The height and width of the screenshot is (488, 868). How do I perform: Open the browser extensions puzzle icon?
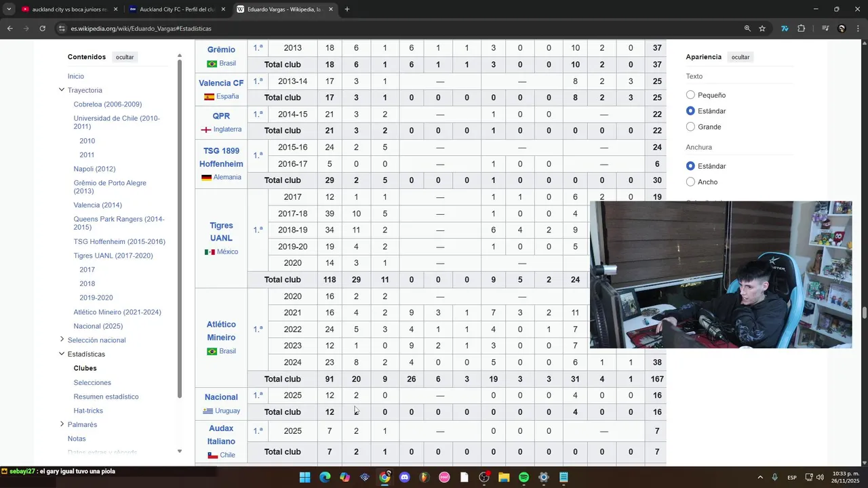pos(802,28)
